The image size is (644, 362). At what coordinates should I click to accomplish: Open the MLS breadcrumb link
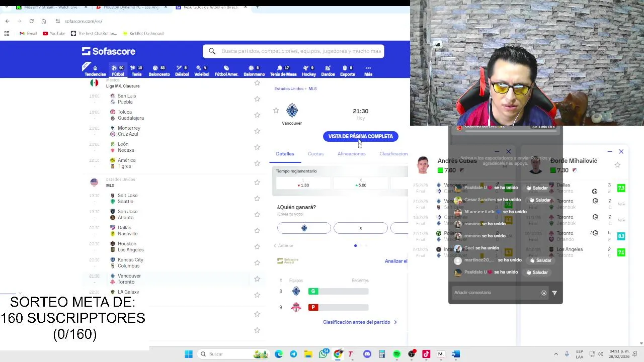(312, 88)
